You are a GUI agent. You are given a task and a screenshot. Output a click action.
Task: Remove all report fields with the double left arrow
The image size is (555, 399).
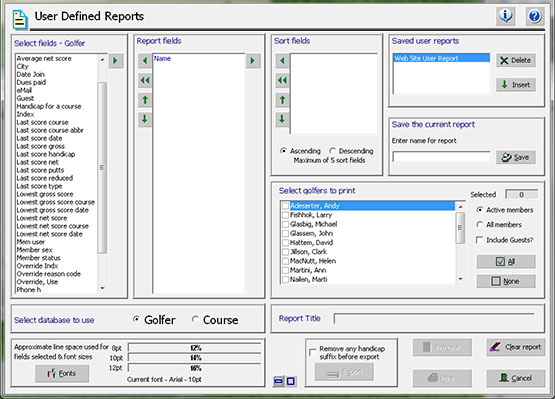[145, 80]
